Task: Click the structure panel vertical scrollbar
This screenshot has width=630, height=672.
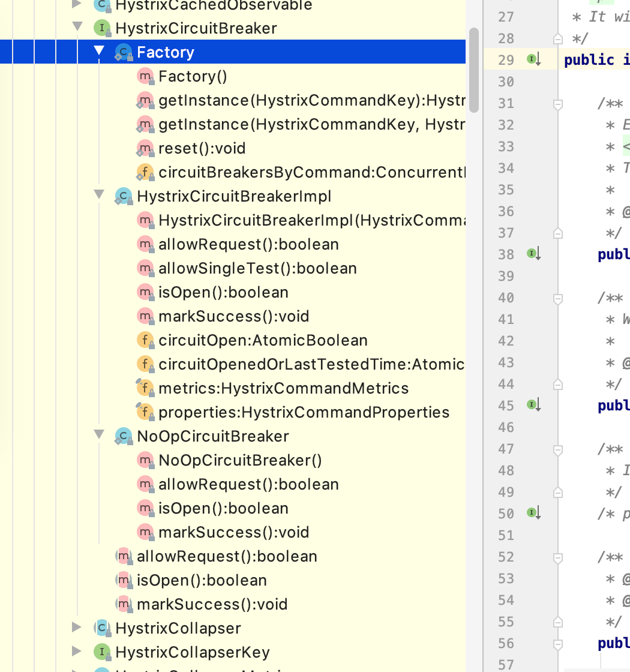Action: click(473, 69)
